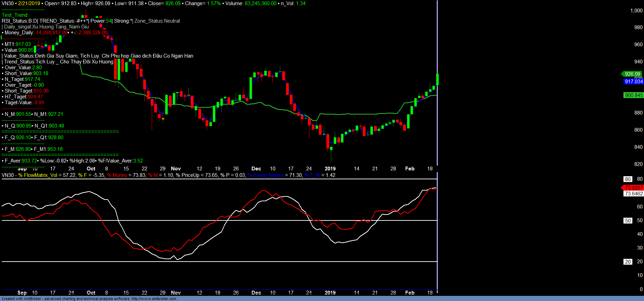
Task: Click the white 73.6462 indicator value label
Action: 633,194
